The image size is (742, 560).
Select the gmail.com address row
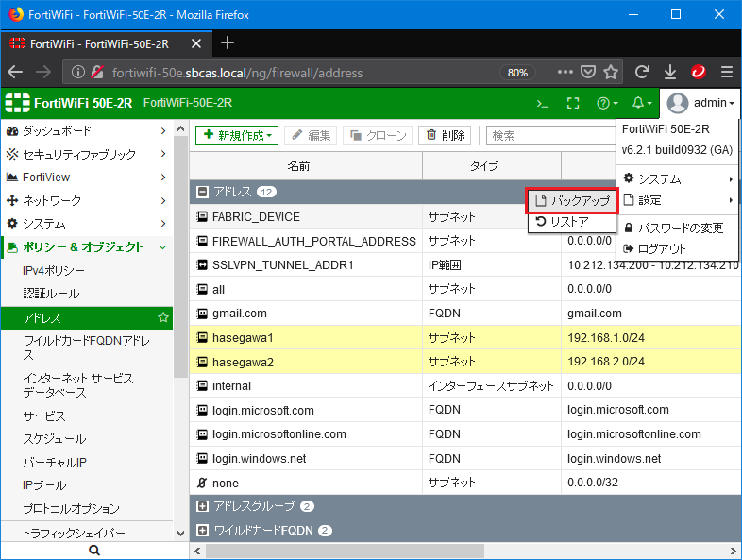pos(465,314)
